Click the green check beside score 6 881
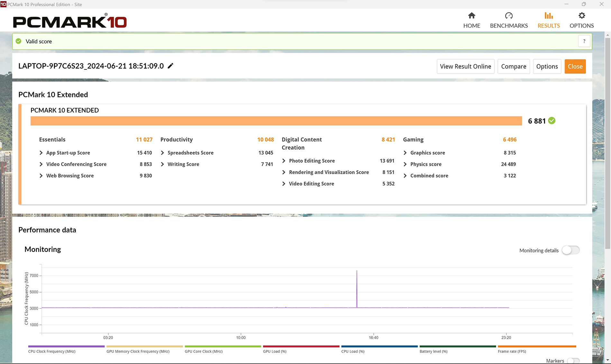This screenshot has height=364, width=611. click(x=552, y=121)
